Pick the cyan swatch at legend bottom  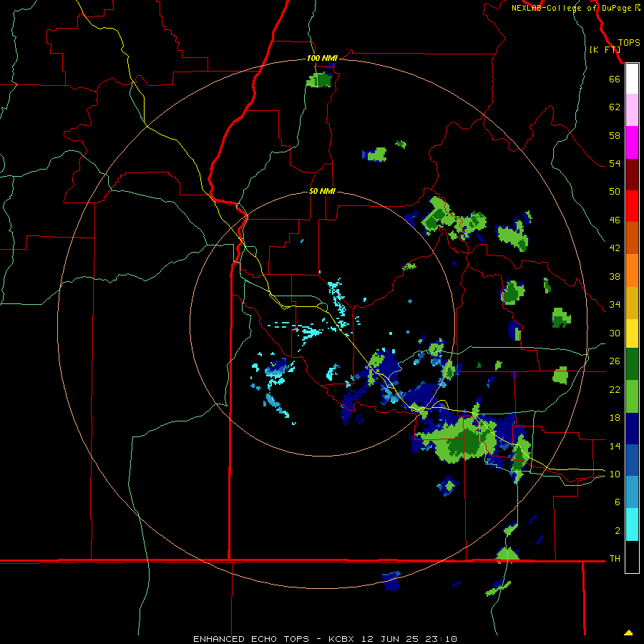[632, 525]
